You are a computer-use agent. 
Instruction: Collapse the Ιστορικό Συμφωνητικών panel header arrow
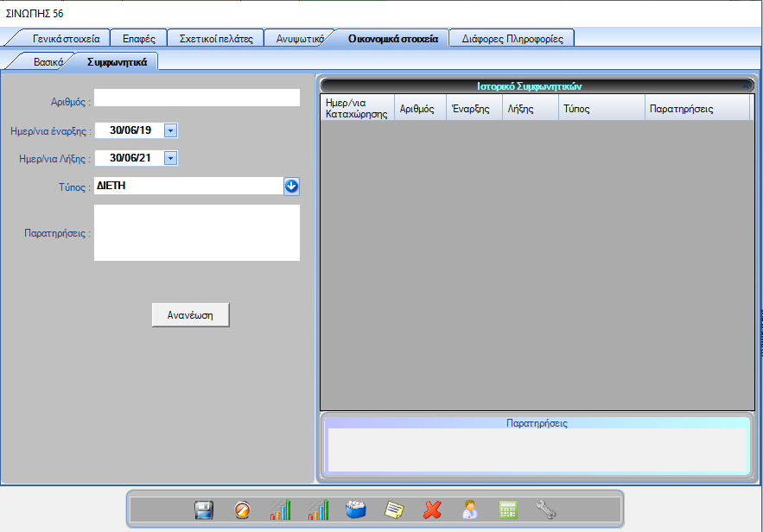pos(746,85)
